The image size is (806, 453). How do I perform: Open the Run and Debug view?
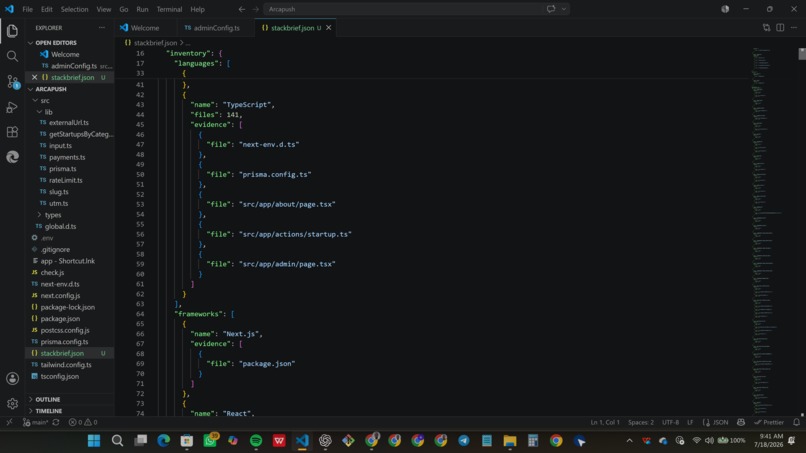[x=12, y=107]
